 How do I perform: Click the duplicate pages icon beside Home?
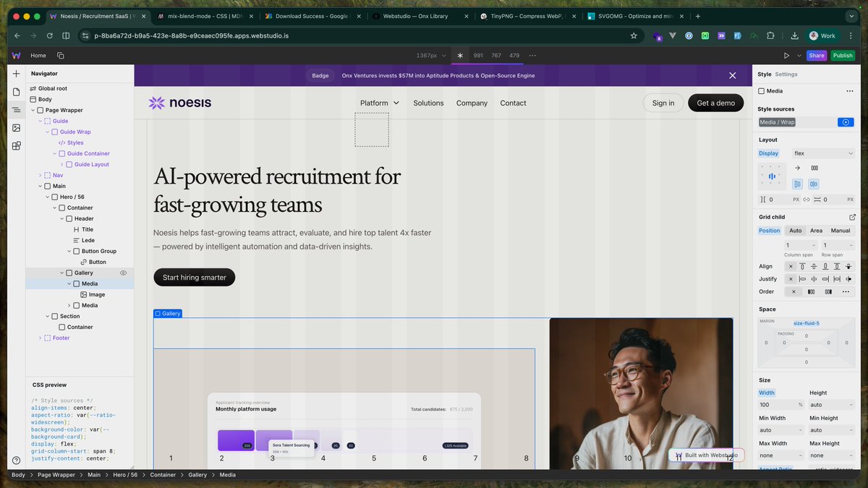coord(60,56)
